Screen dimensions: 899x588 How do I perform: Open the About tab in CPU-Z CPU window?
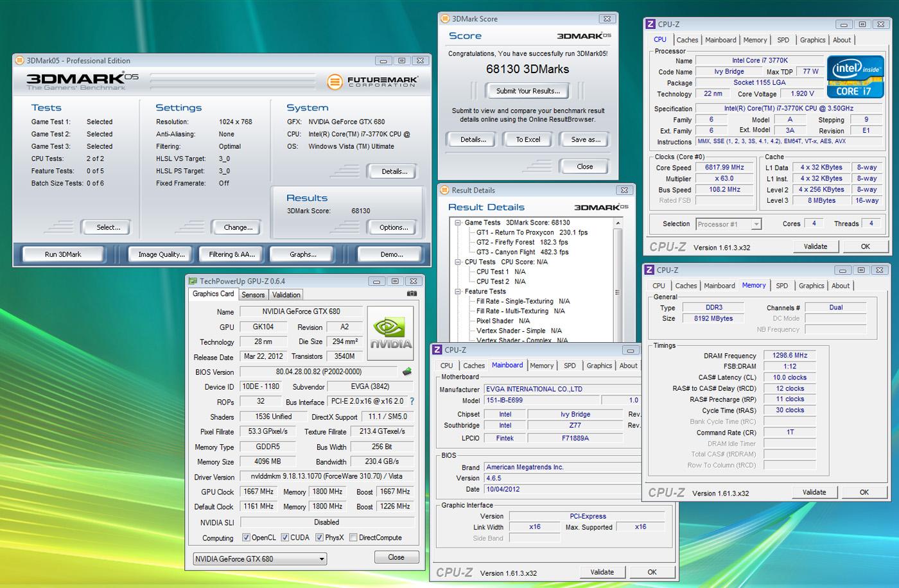(x=842, y=40)
